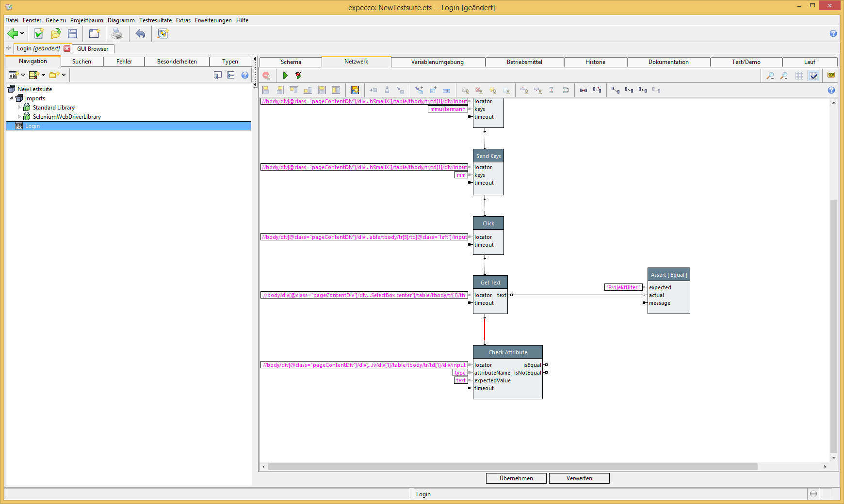Start debug run with ladybug icon
Image resolution: width=844 pixels, height=504 pixels.
[298, 76]
